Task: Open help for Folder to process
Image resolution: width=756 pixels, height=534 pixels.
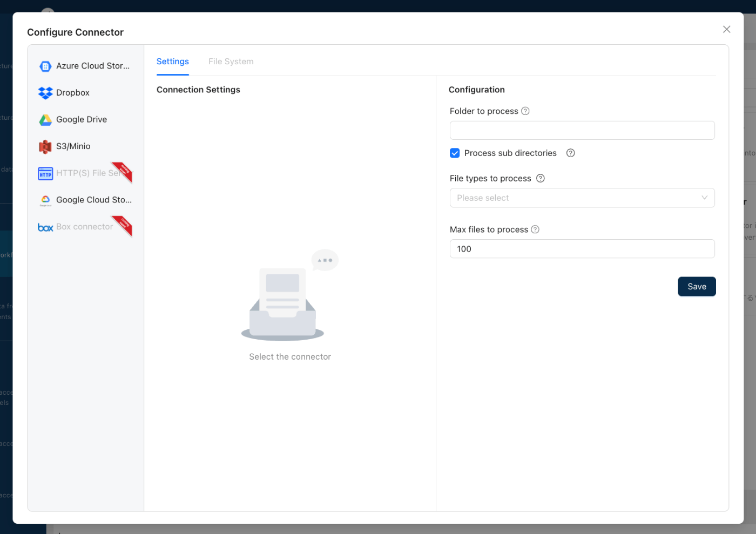Action: (525, 111)
